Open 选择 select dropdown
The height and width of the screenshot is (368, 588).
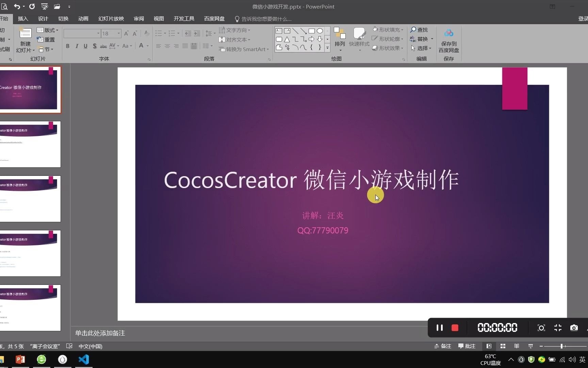[421, 48]
